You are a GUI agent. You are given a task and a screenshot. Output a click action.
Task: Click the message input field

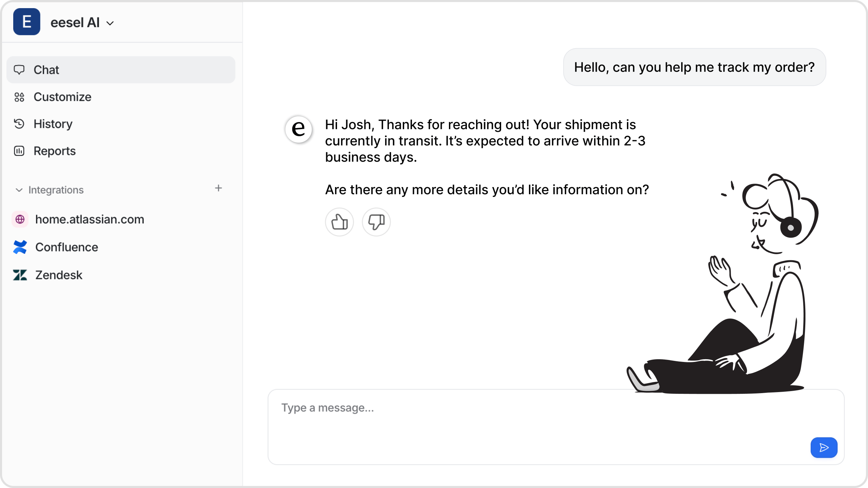click(556, 427)
